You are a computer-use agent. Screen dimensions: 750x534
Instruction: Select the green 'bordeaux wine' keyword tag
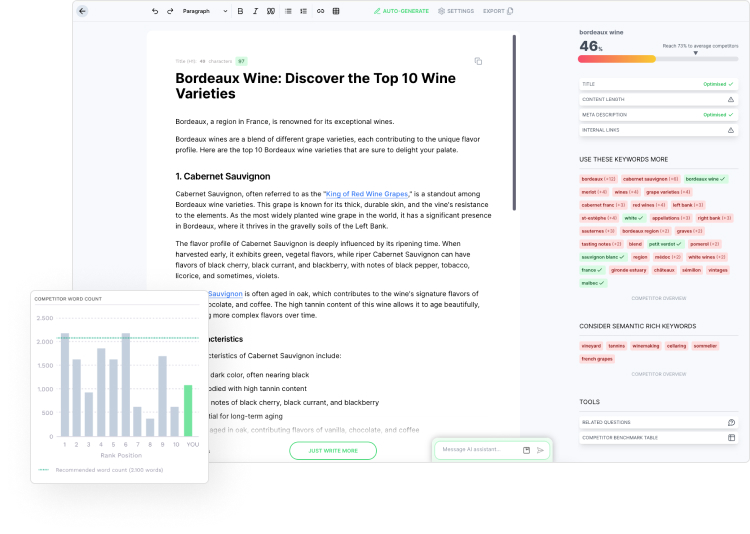706,179
